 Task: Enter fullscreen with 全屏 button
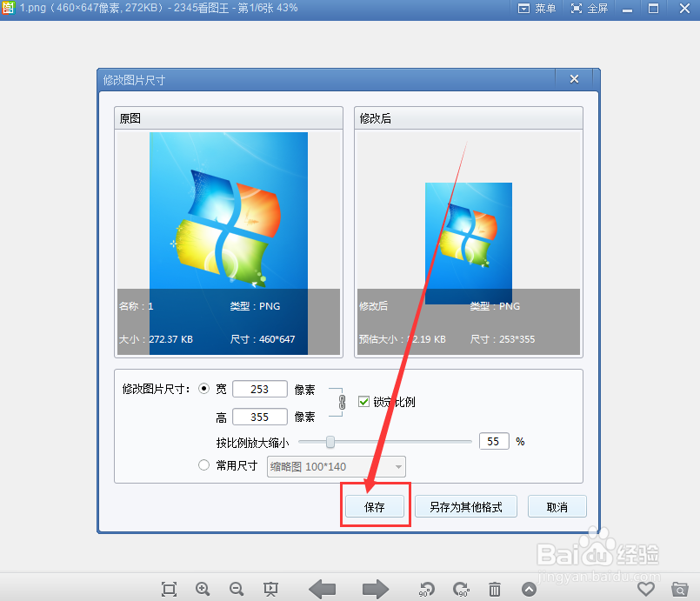point(590,9)
